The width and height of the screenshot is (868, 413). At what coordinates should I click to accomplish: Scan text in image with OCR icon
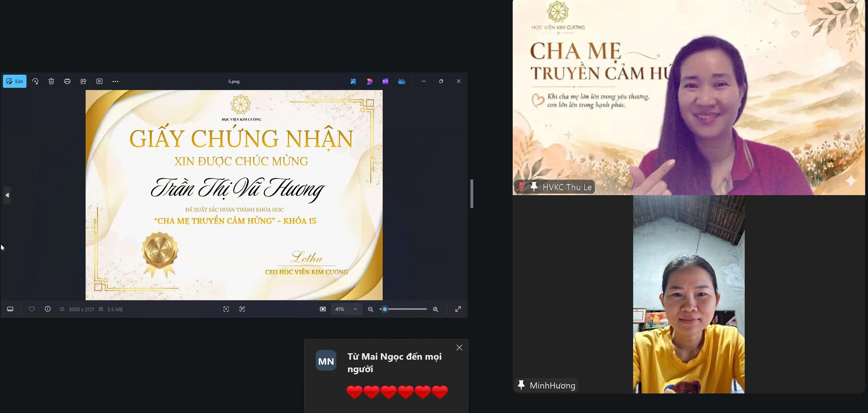(x=242, y=309)
